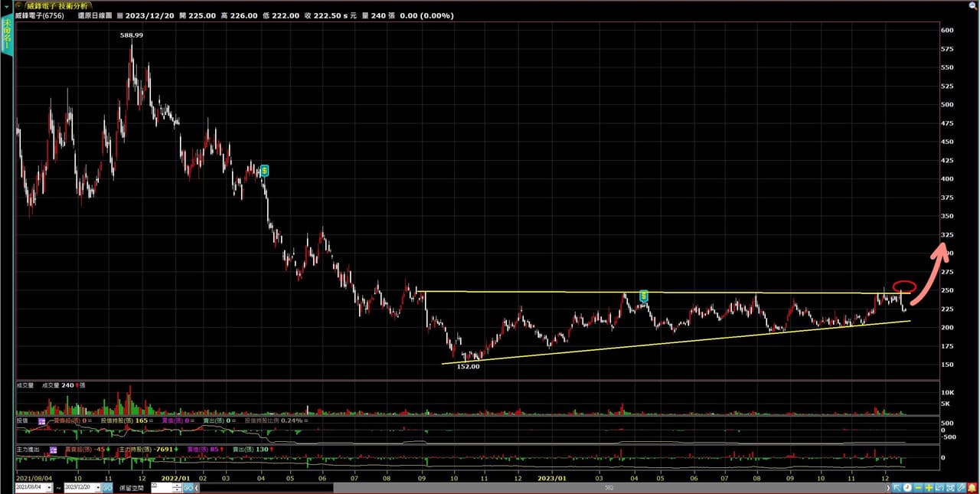Click the 投信 panel label
This screenshot has width=980, height=494.
pos(23,420)
